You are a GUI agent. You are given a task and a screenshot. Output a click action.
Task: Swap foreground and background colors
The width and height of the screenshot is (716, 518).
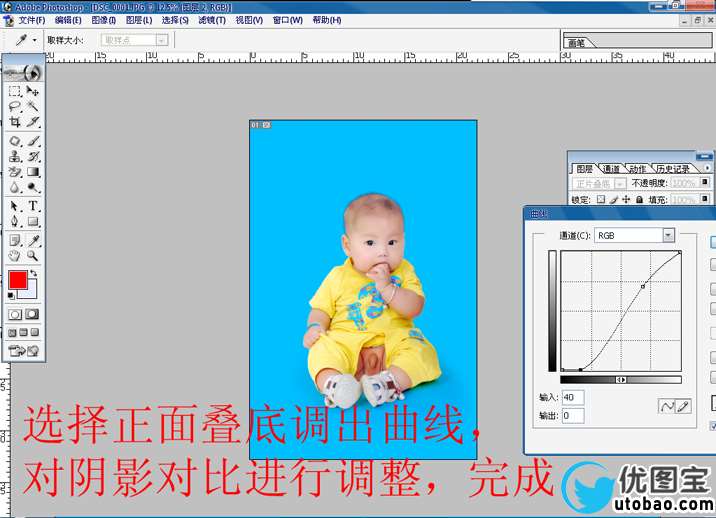(33, 273)
